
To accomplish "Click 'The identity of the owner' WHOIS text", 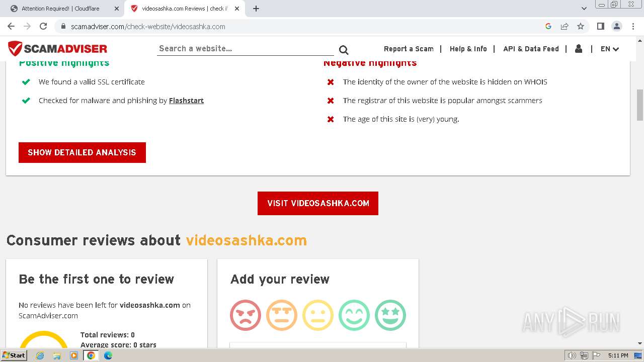I will pos(445,82).
